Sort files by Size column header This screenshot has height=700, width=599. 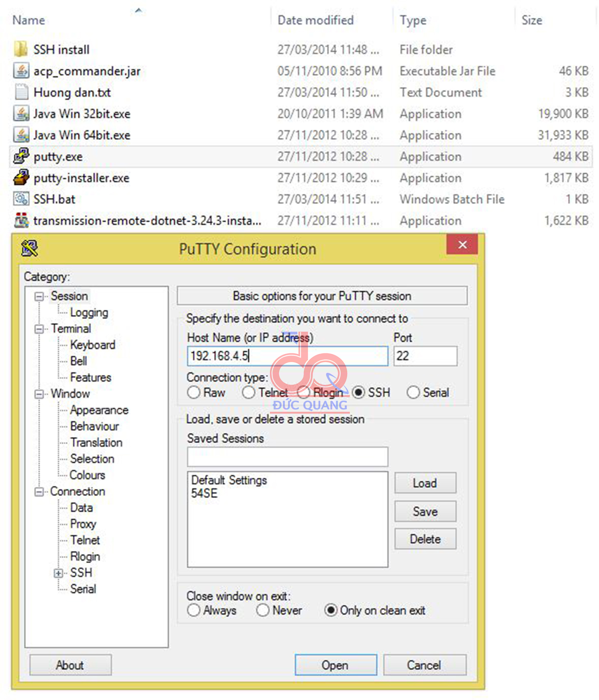point(532,20)
